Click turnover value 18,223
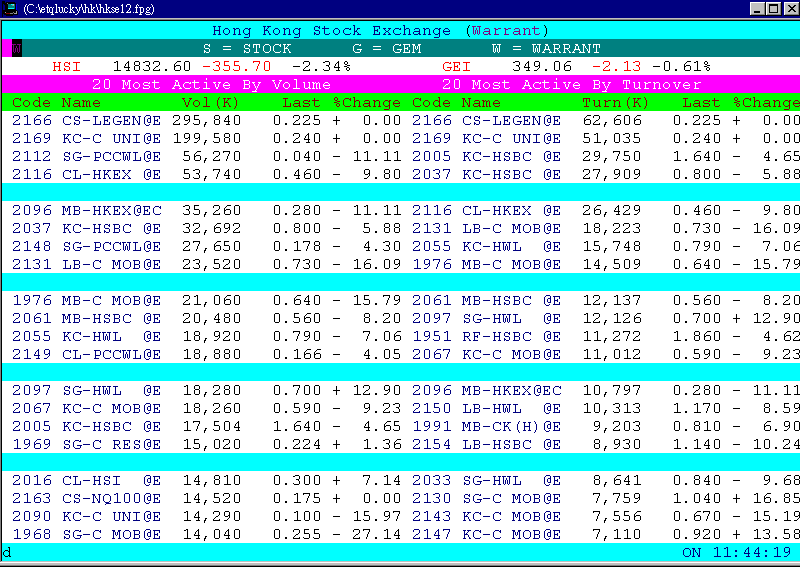This screenshot has height=567, width=800. click(611, 229)
